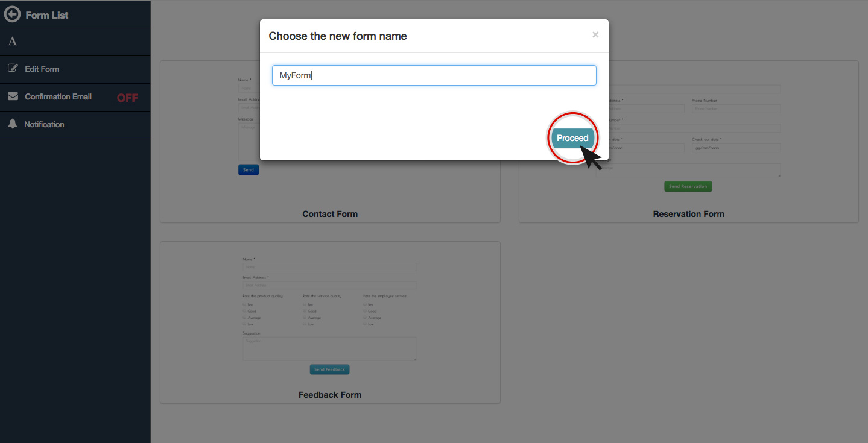Image resolution: width=868 pixels, height=443 pixels.
Task: Click the green Send Reservation button
Action: click(688, 186)
